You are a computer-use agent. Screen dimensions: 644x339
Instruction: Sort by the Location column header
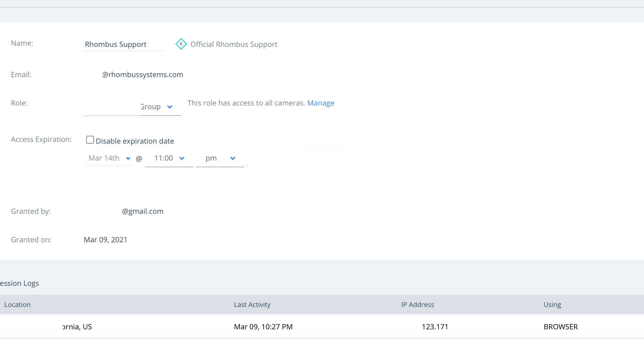(x=18, y=304)
